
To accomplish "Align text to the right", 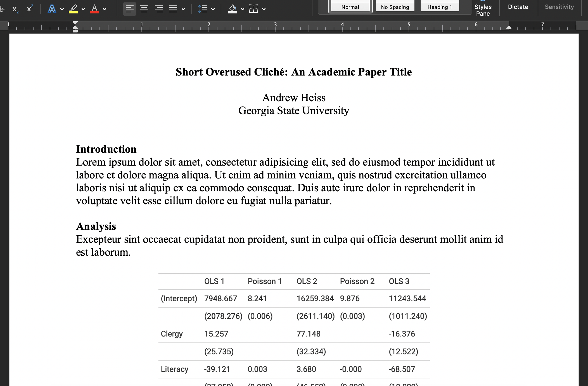I will coord(159,9).
